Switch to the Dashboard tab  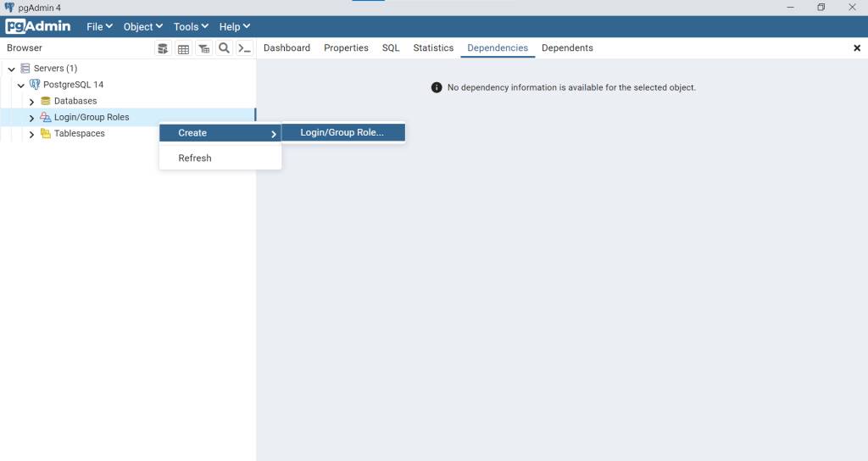(x=287, y=48)
